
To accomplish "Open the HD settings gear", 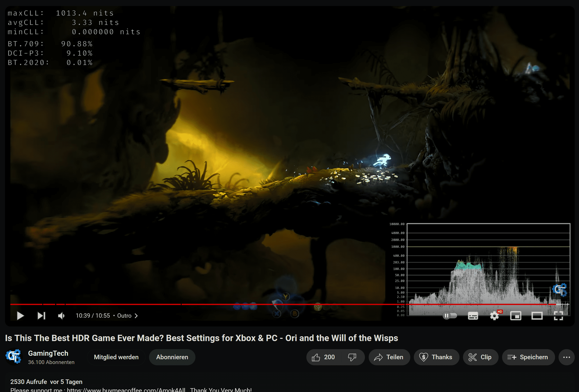I will (x=495, y=316).
